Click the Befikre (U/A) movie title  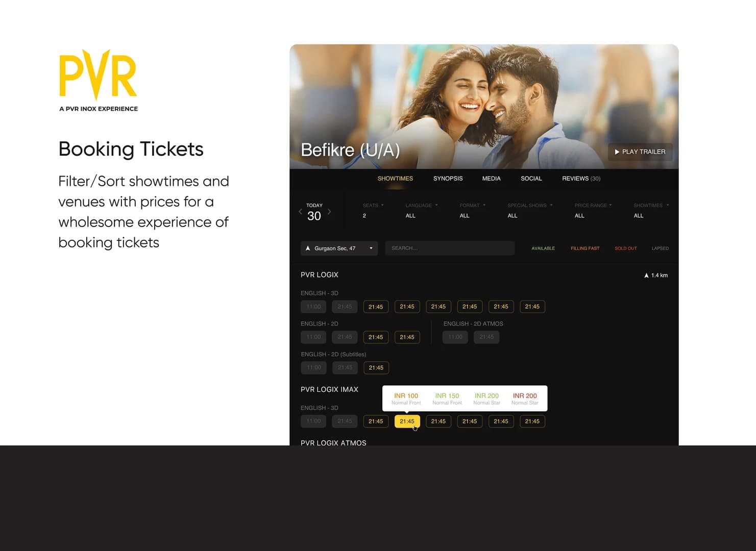click(350, 150)
